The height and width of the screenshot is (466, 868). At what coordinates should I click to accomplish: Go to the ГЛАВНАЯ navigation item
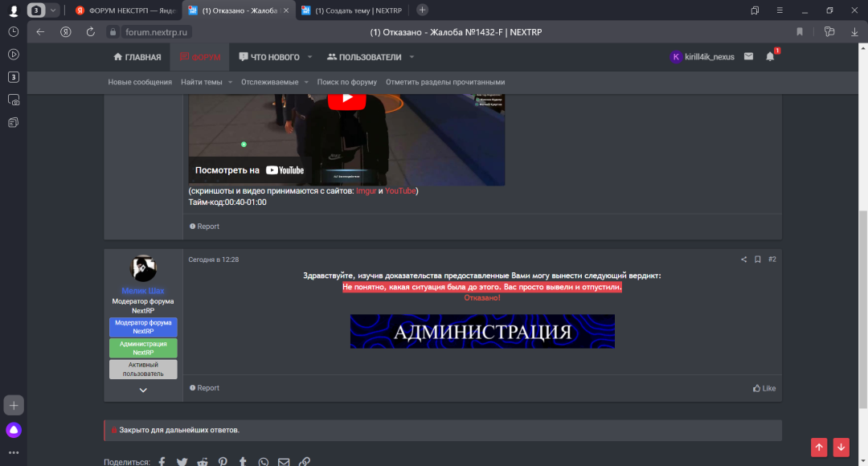[137, 57]
